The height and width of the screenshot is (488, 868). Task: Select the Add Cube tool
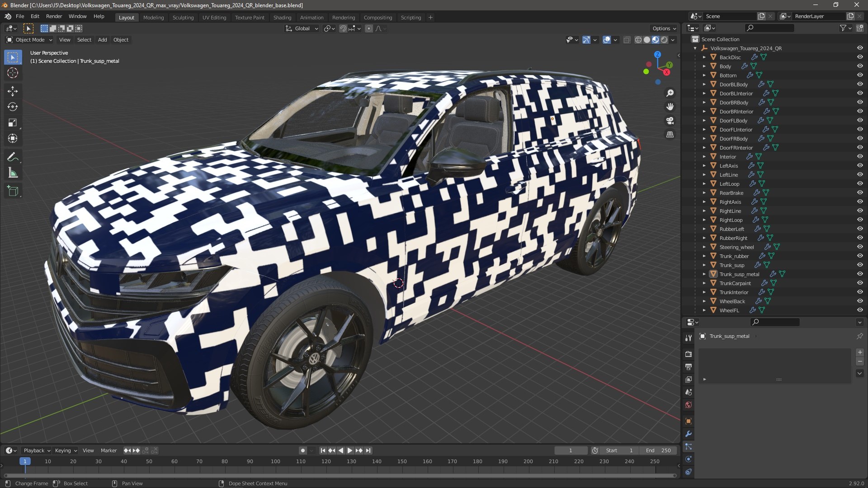click(13, 191)
